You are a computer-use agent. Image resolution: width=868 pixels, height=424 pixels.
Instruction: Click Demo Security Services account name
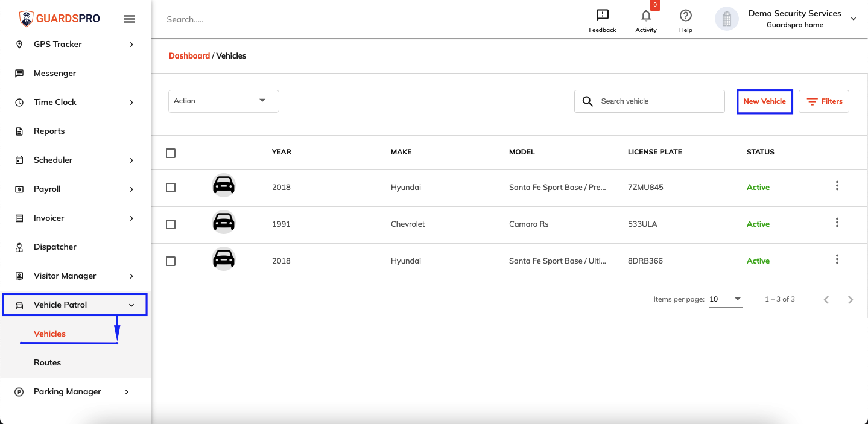tap(795, 13)
